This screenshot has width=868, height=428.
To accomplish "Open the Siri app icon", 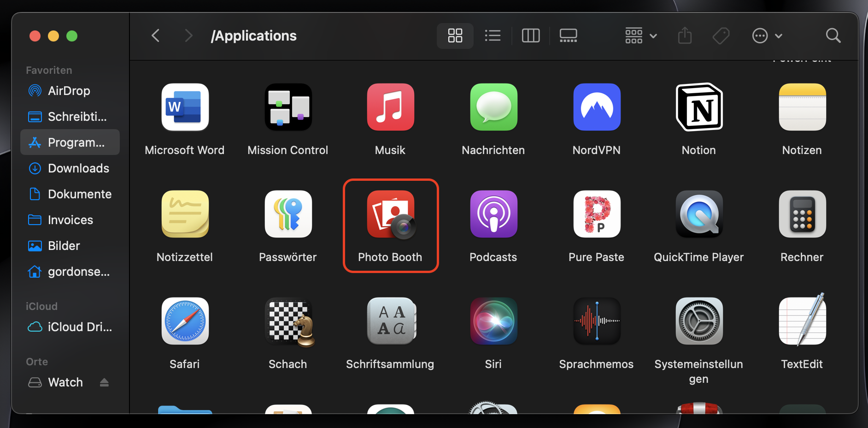I will point(493,321).
